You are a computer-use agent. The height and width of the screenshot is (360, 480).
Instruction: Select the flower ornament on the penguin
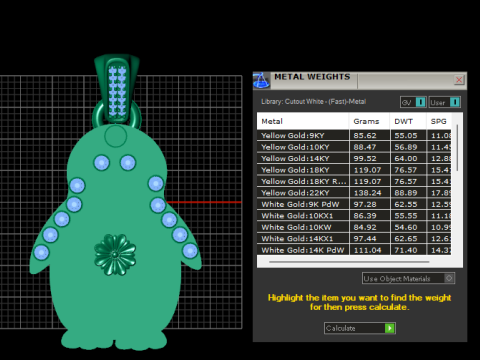click(x=115, y=255)
